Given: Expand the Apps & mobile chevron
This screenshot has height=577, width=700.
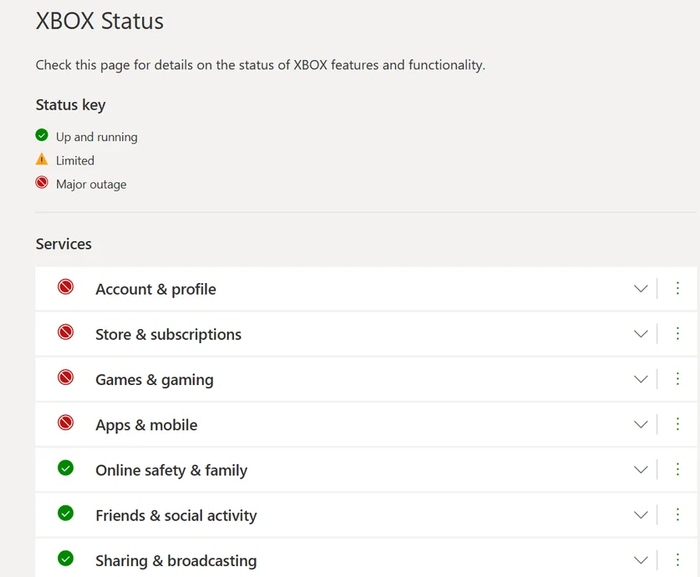Looking at the screenshot, I should pyautogui.click(x=641, y=424).
